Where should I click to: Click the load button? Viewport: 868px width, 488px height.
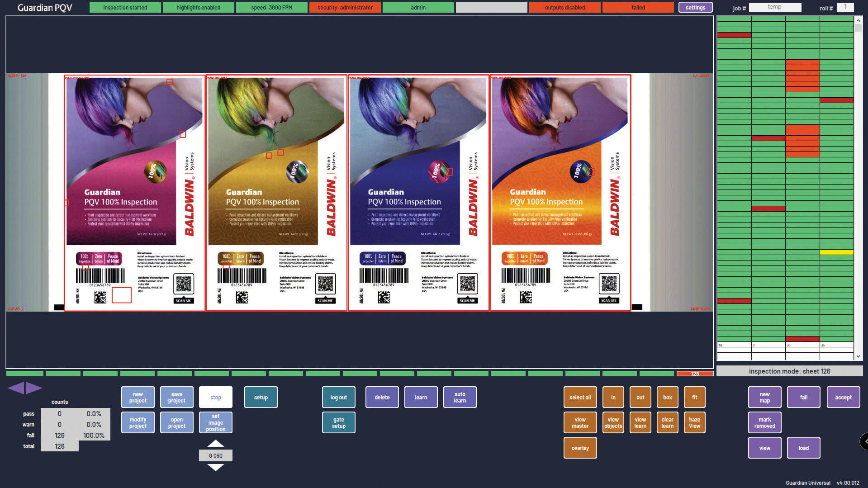(804, 448)
